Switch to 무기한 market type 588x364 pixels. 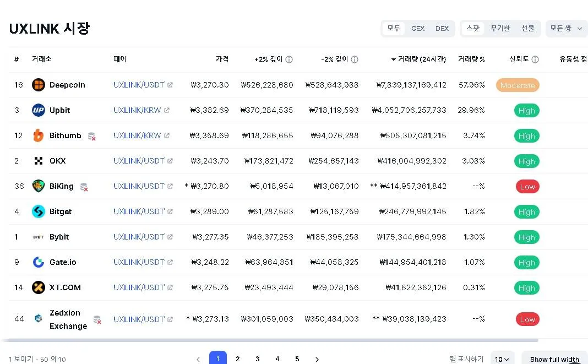pyautogui.click(x=500, y=29)
